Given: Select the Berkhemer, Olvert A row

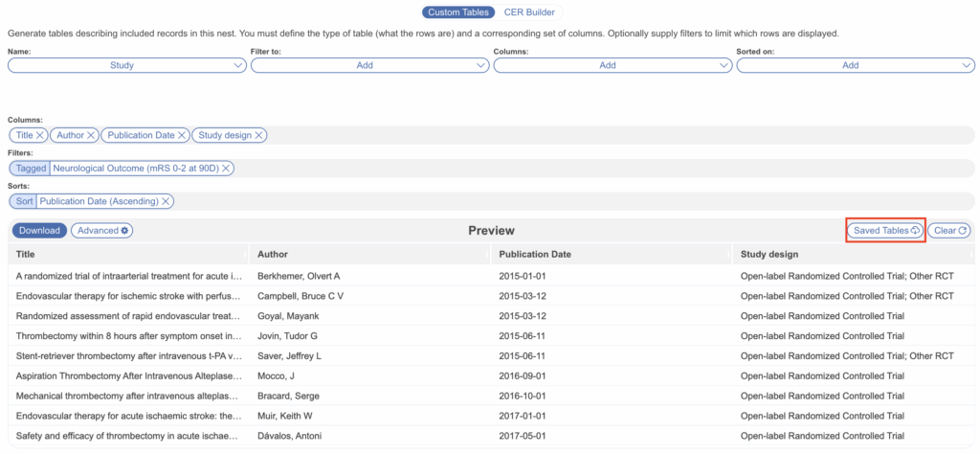Looking at the screenshot, I should tap(299, 276).
